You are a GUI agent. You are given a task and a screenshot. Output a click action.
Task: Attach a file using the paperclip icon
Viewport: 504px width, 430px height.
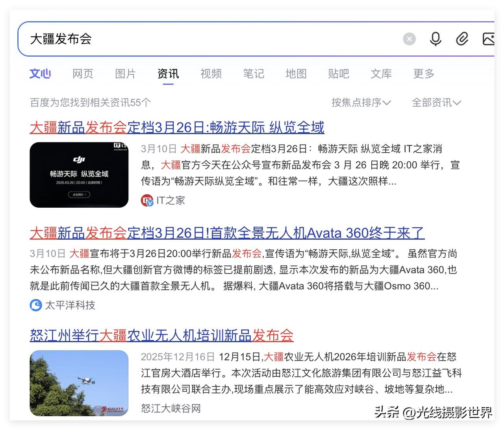tap(462, 39)
